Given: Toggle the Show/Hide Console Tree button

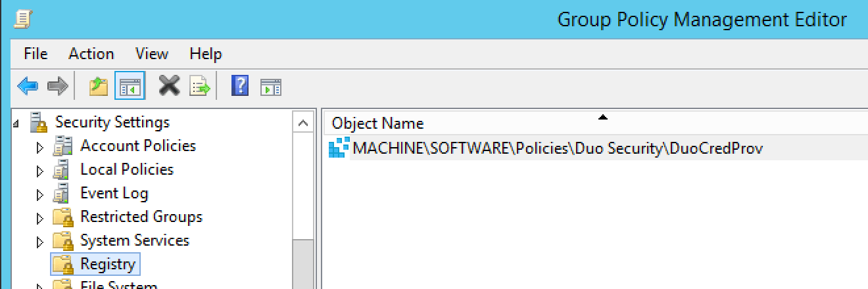Looking at the screenshot, I should click(x=130, y=85).
